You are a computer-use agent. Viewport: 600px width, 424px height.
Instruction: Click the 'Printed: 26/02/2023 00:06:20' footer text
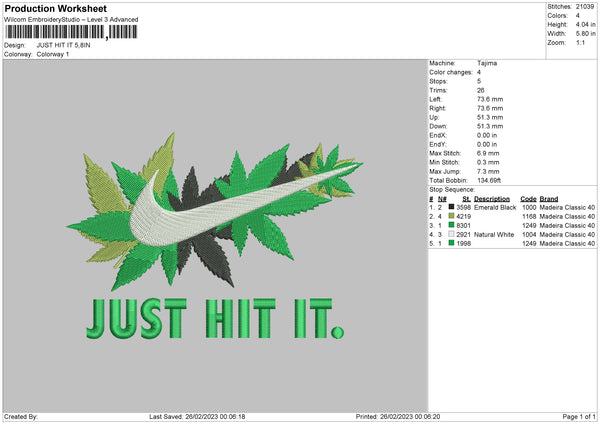(x=398, y=416)
